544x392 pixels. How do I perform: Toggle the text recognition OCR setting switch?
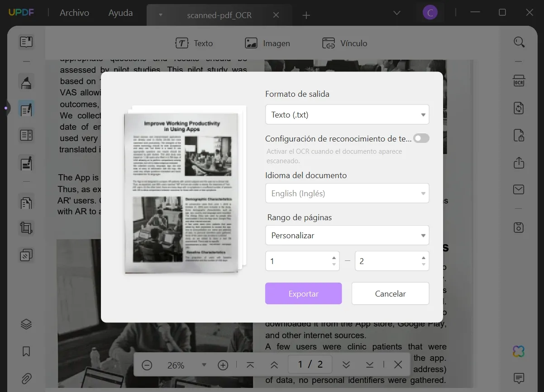coord(421,138)
